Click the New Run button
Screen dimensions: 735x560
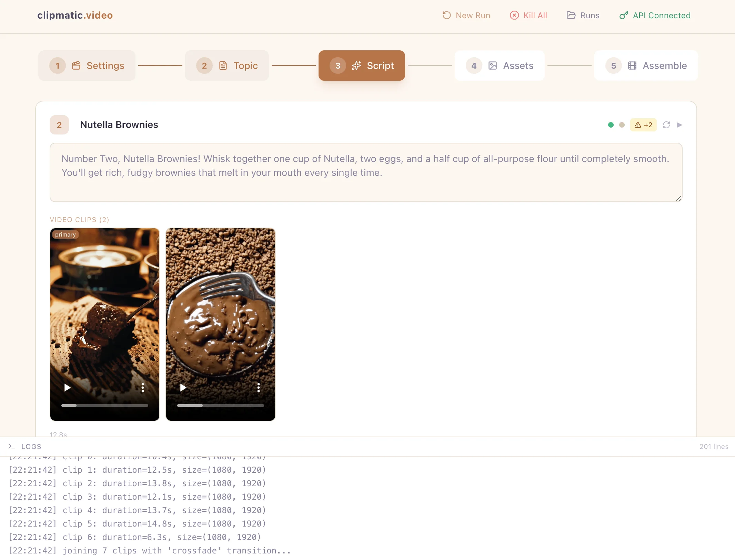(x=466, y=16)
